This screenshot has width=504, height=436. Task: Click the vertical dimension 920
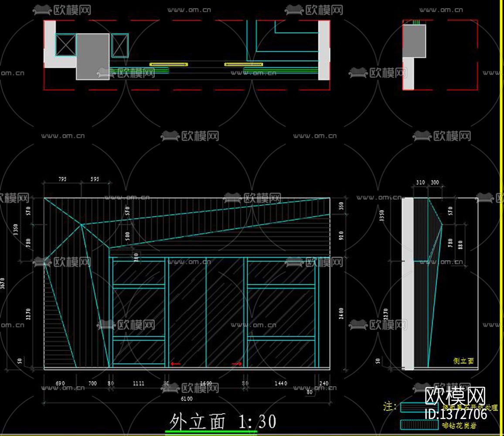341,235
